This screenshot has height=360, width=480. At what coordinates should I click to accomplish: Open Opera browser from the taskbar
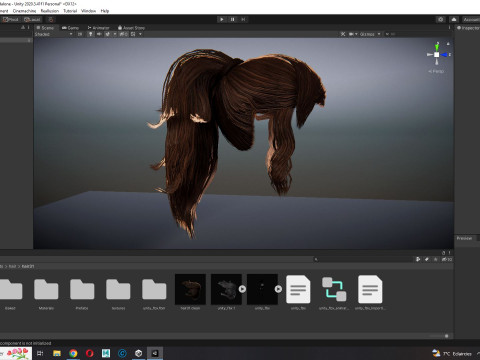[89, 353]
